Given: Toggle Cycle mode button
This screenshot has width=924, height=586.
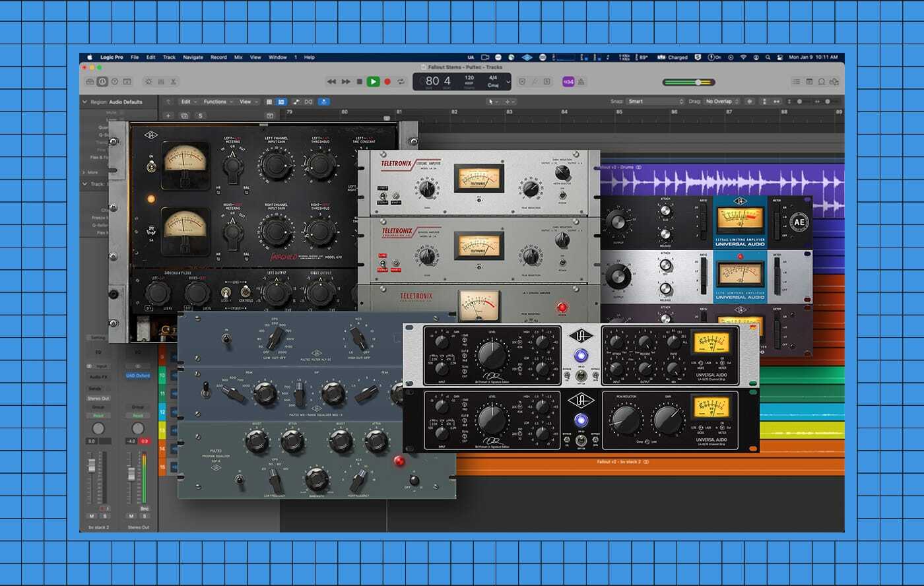Looking at the screenshot, I should click(401, 82).
